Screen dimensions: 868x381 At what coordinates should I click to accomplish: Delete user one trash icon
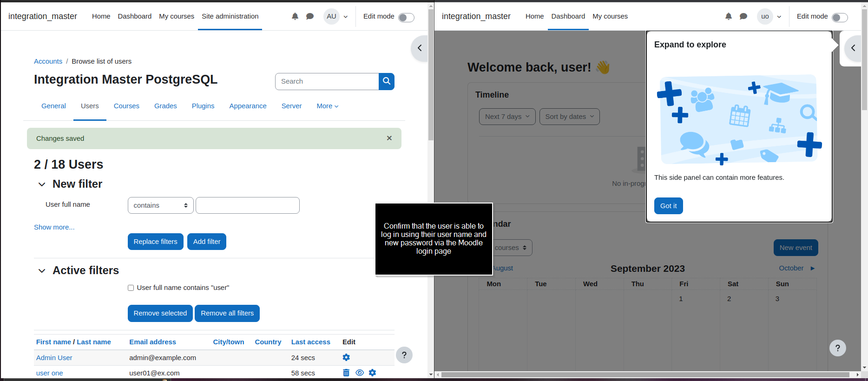point(346,373)
